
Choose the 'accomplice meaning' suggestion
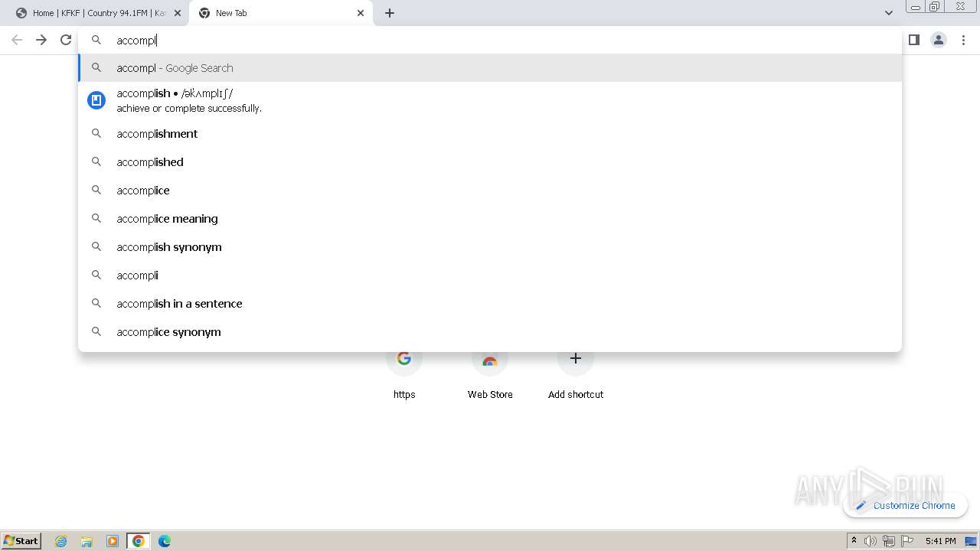coord(490,219)
